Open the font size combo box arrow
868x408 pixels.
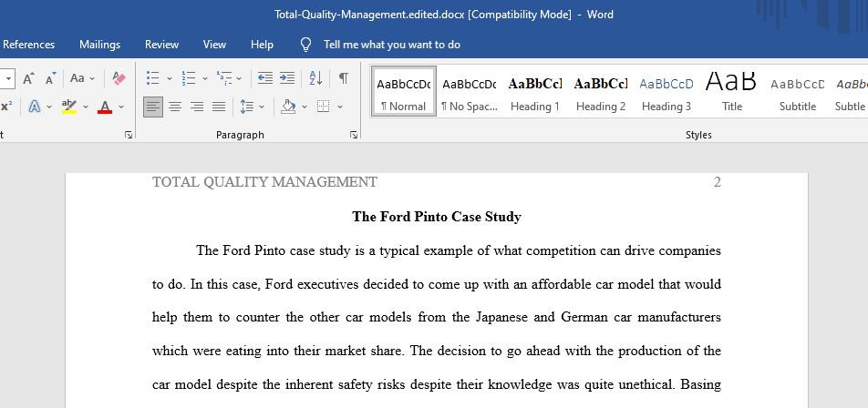8,78
